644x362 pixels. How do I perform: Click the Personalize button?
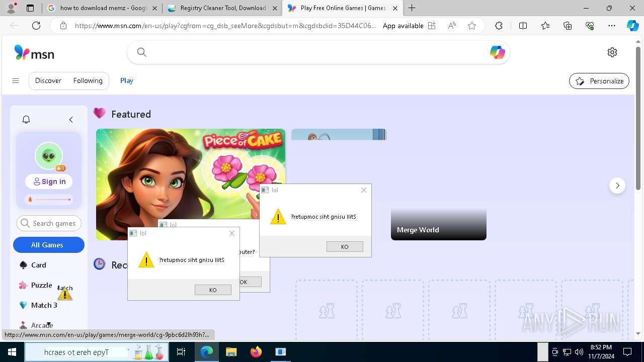(599, 81)
